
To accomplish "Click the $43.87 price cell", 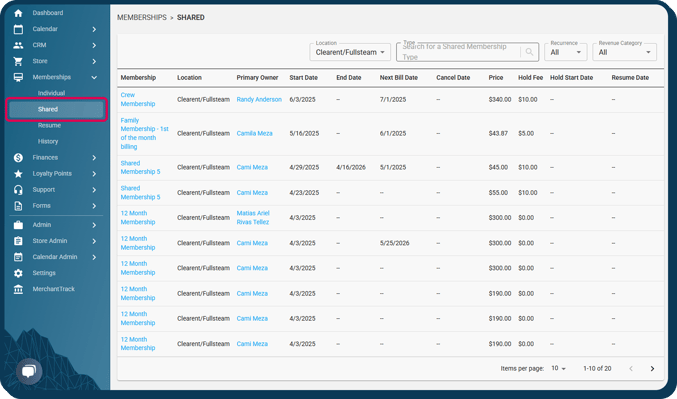I will click(498, 133).
